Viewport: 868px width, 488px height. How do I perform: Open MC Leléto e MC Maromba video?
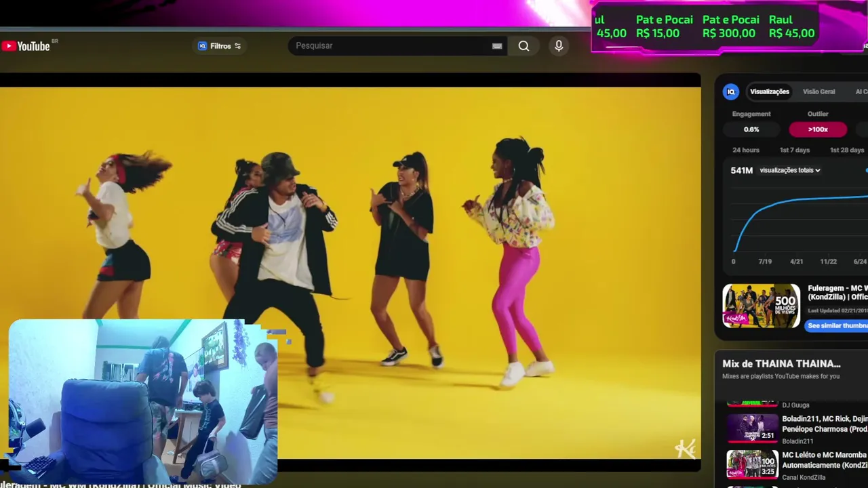click(825, 460)
